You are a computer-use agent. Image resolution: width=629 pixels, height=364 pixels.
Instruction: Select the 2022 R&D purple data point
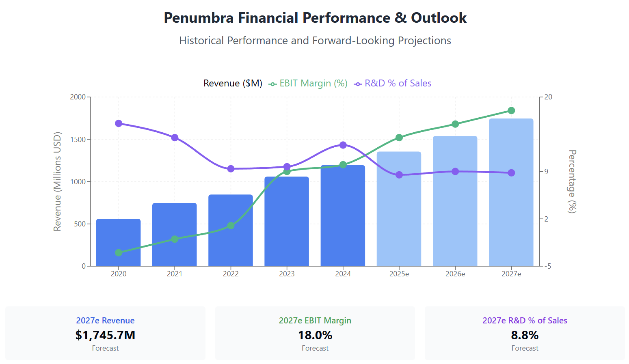tap(231, 169)
